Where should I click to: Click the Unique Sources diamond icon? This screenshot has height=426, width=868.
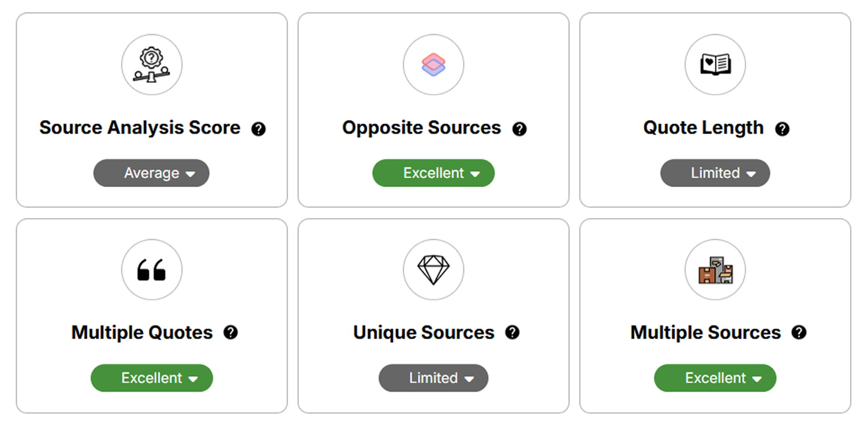click(433, 270)
